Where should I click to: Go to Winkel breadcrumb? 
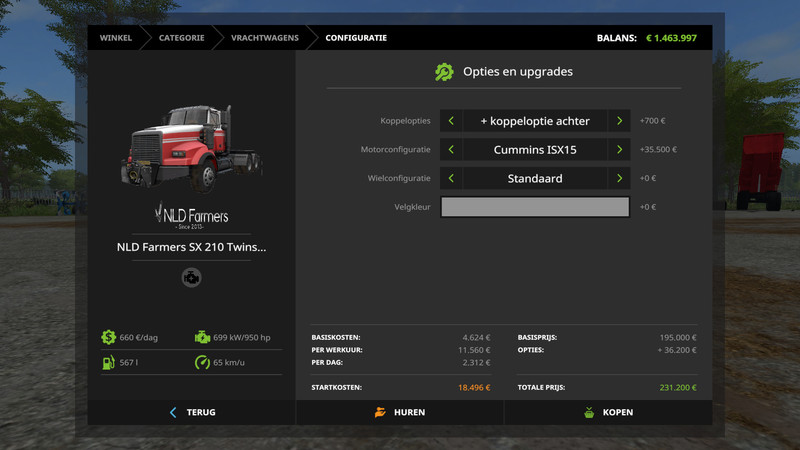click(116, 38)
